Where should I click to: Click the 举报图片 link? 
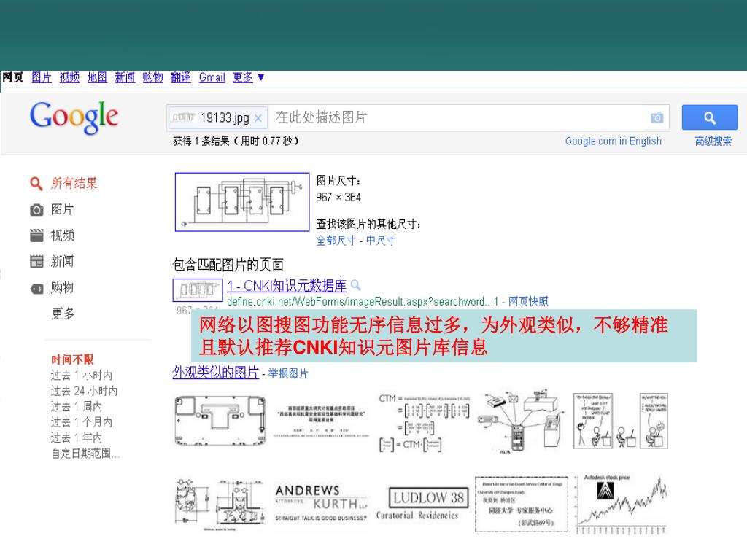[287, 373]
